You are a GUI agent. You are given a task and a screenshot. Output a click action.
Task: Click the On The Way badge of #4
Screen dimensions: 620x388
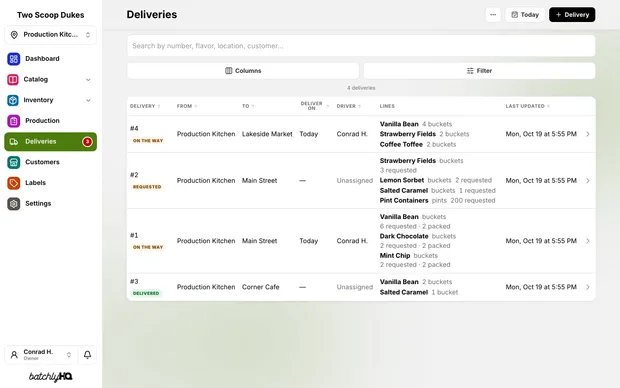click(x=148, y=141)
